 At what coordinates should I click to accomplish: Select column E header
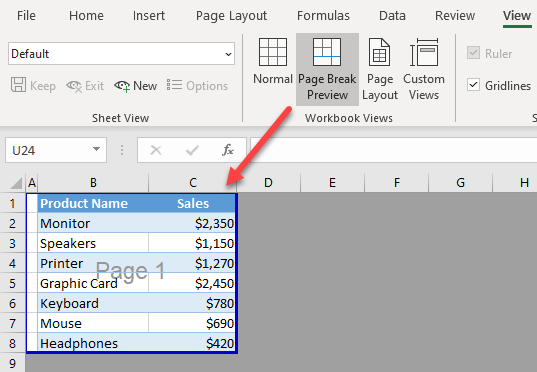coord(332,183)
